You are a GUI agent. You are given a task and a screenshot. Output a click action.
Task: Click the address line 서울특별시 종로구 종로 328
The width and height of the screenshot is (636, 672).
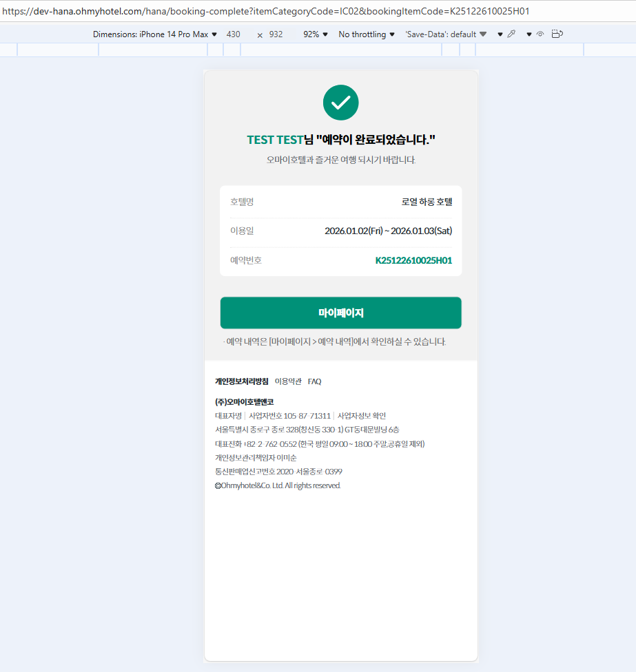(307, 430)
